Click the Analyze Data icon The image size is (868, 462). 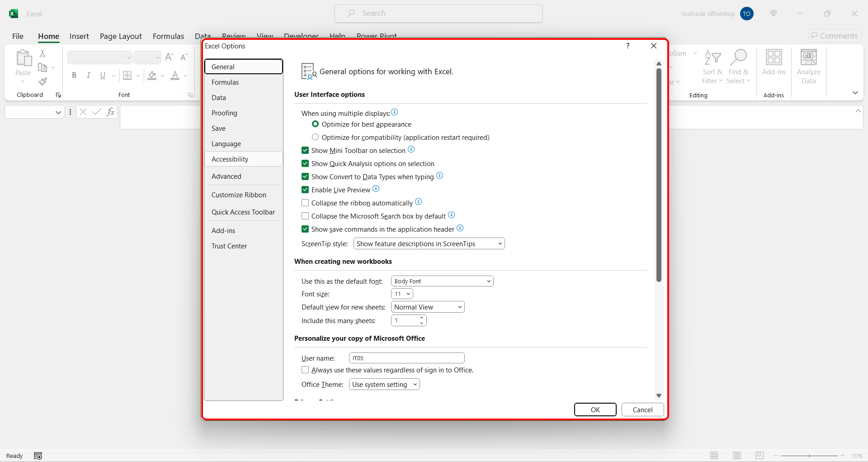[x=809, y=57]
